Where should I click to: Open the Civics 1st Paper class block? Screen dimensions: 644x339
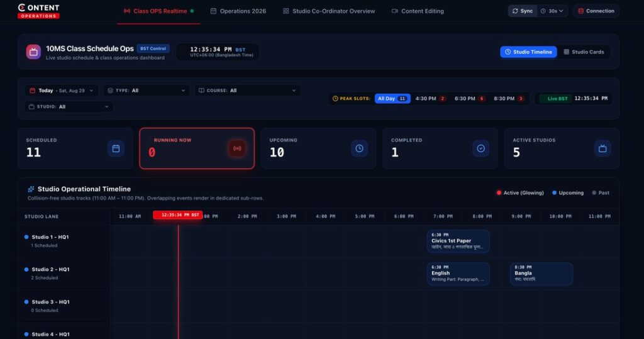click(458, 242)
